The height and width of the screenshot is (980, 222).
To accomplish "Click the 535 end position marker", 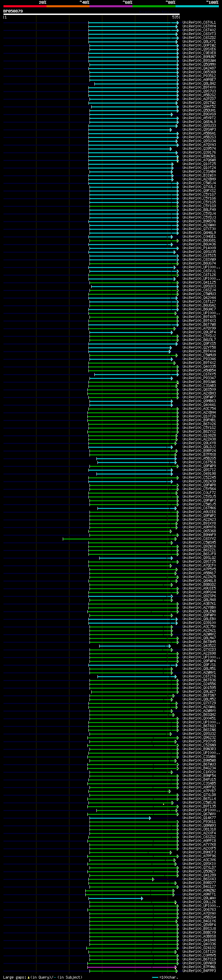I will [175, 17].
